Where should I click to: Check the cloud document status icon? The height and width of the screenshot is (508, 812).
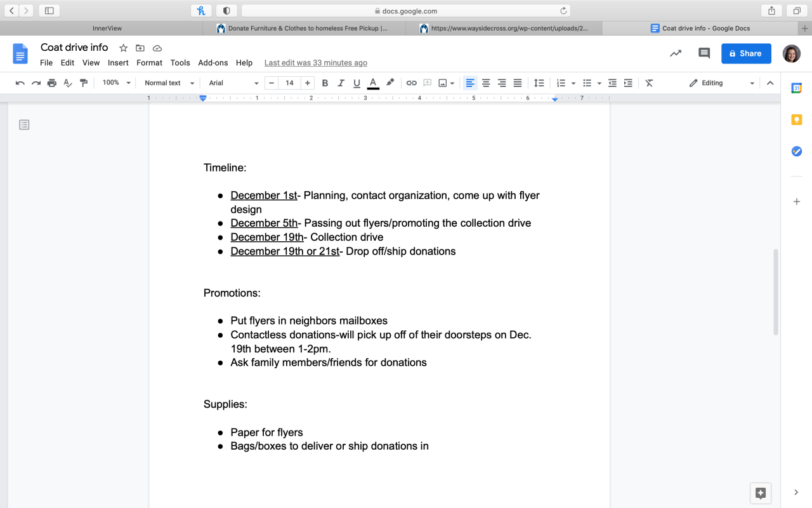[x=157, y=48]
